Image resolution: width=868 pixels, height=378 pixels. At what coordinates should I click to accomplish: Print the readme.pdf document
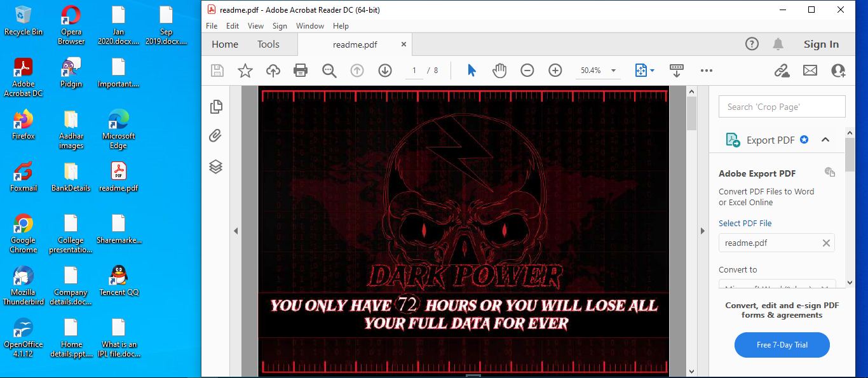(x=301, y=71)
